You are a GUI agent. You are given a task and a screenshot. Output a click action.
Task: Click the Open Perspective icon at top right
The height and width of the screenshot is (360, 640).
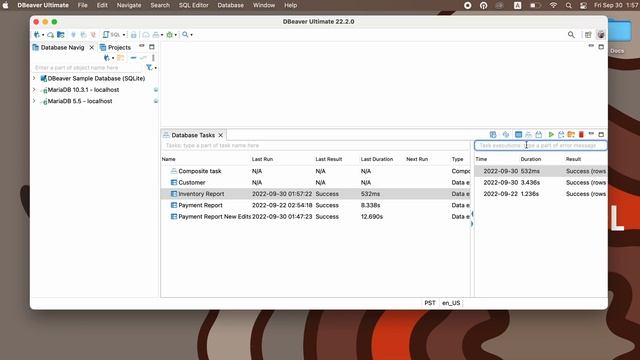coord(588,35)
